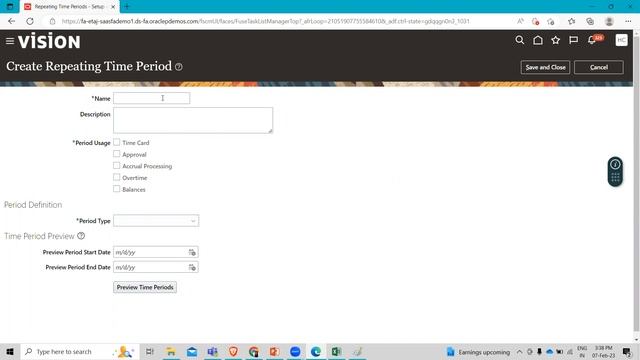Viewport: 640px width, 360px height.
Task: Open browser Collections icon
Action: tap(590, 21)
